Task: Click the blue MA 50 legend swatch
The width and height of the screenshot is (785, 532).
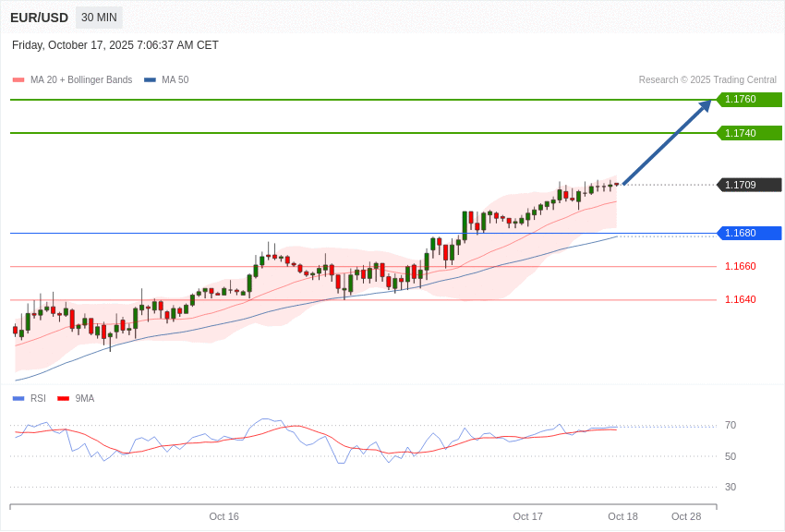Action: coord(150,80)
